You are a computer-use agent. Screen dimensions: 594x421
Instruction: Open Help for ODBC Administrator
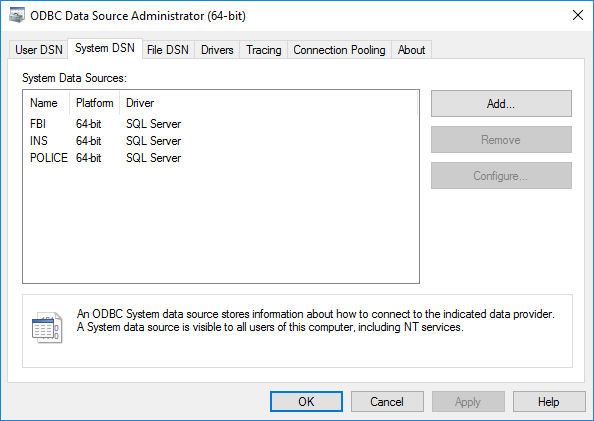(x=549, y=402)
